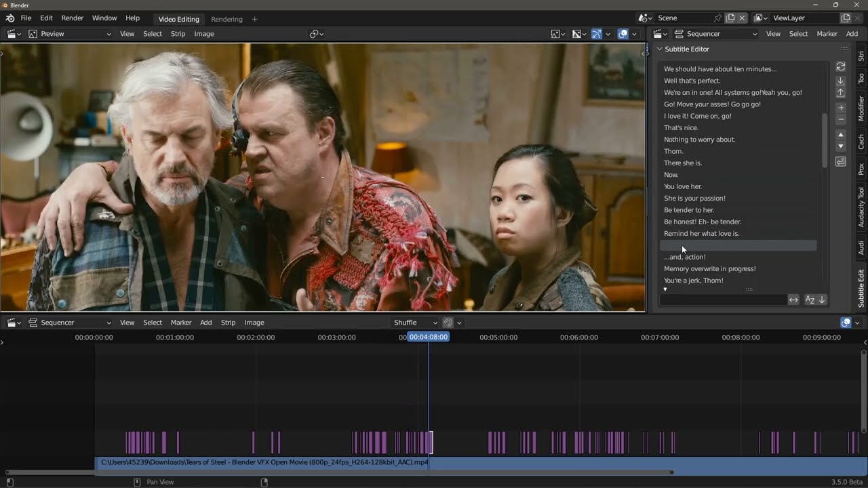Sort subtitles alphabetically with the AZ icon

pyautogui.click(x=810, y=300)
